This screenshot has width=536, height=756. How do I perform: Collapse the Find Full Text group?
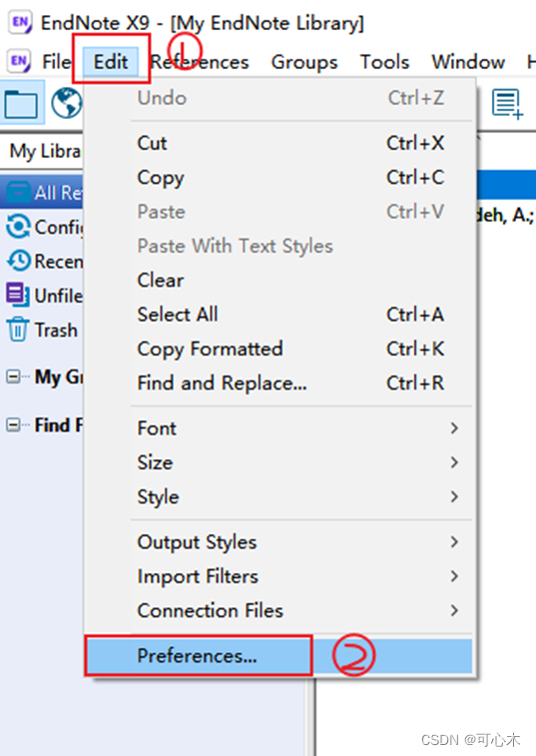(13, 424)
